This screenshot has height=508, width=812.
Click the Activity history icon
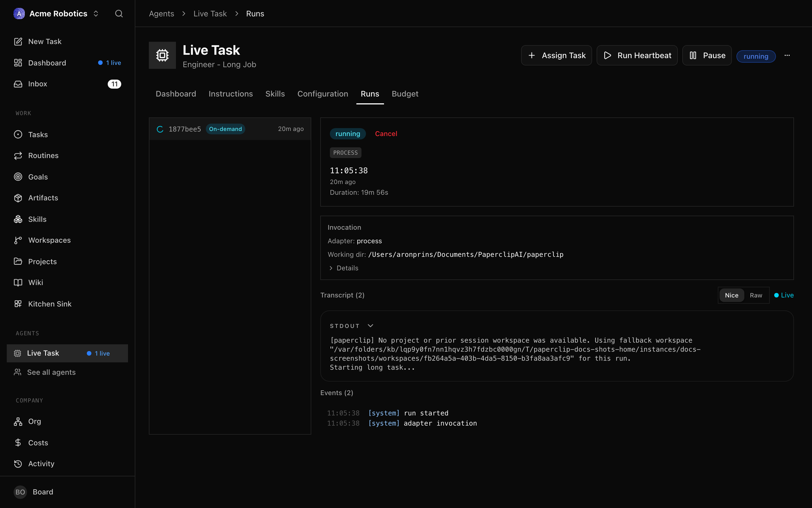click(18, 464)
